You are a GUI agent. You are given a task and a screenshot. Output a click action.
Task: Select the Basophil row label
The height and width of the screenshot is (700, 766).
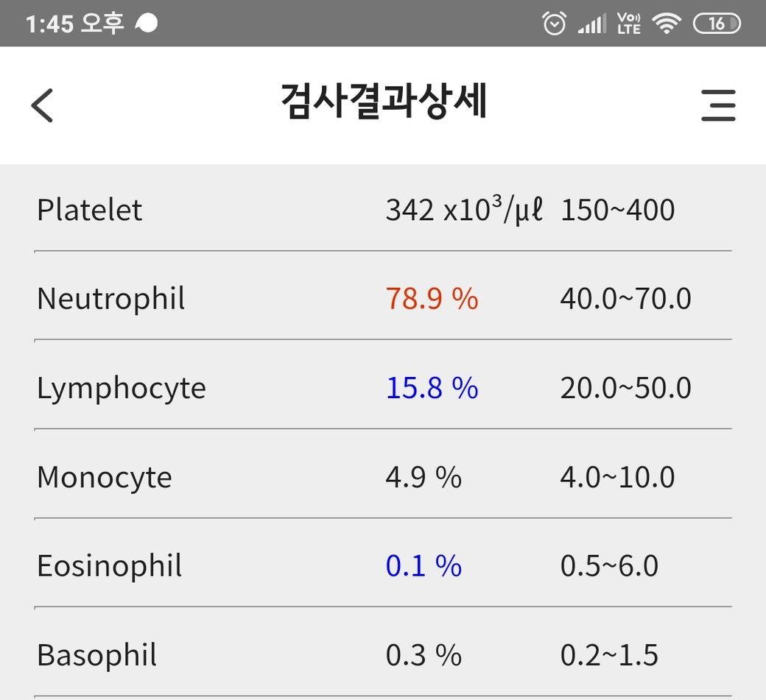[96, 655]
